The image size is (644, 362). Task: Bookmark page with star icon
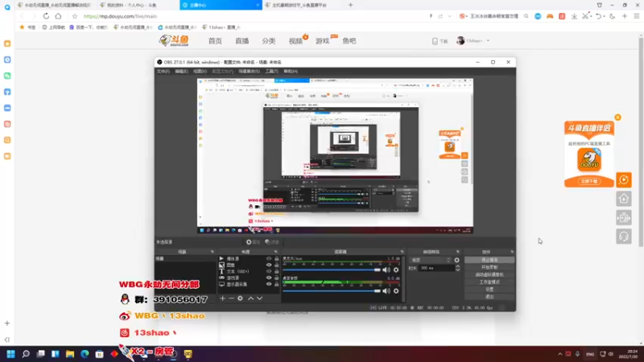click(x=74, y=16)
